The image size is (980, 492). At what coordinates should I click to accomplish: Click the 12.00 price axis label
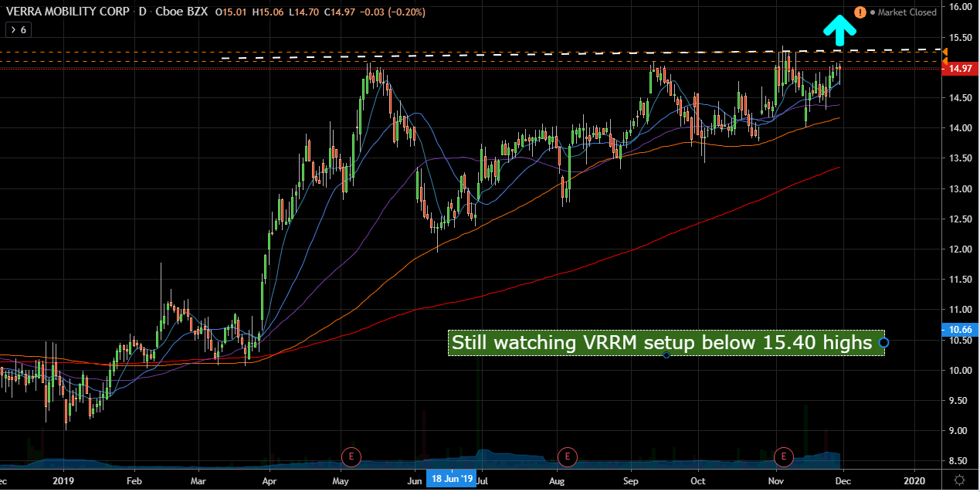pos(961,249)
